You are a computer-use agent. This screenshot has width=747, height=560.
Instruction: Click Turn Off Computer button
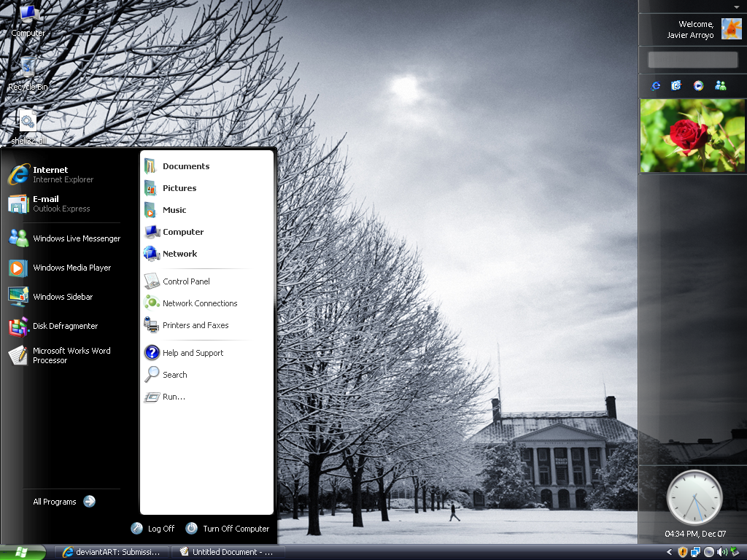pos(228,529)
